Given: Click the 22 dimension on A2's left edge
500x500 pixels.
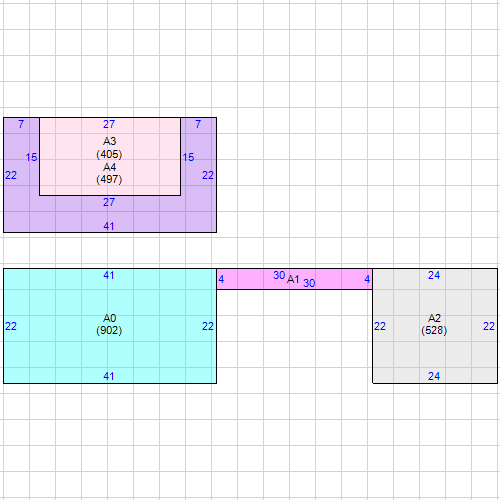Looking at the screenshot, I should pyautogui.click(x=380, y=326).
